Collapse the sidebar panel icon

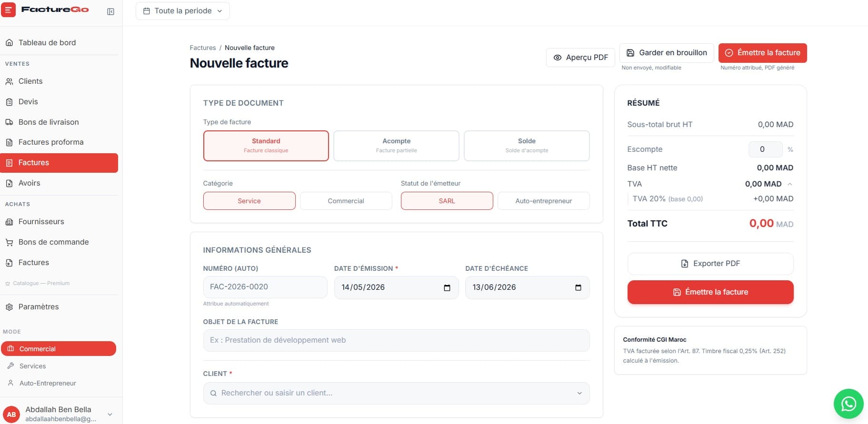pos(110,11)
